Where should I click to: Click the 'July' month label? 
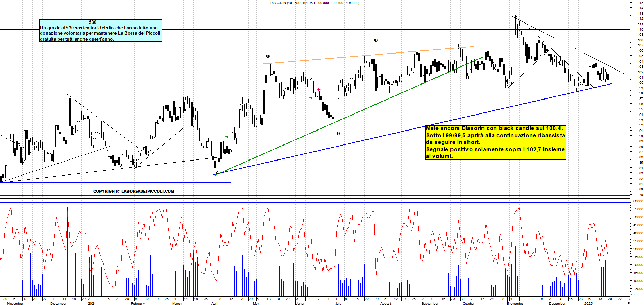(338, 303)
